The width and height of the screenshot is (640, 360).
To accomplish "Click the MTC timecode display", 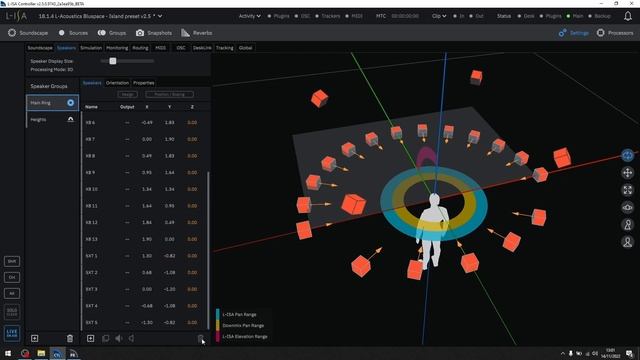I will tap(405, 16).
